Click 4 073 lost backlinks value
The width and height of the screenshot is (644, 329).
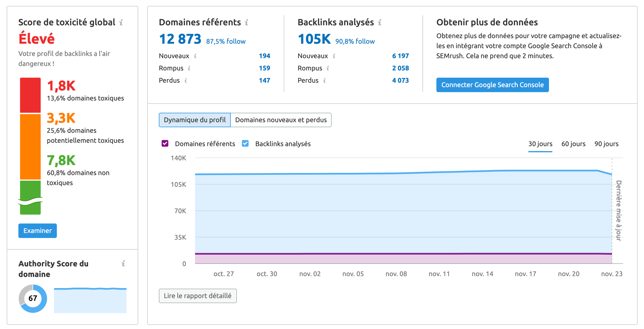[x=400, y=81]
